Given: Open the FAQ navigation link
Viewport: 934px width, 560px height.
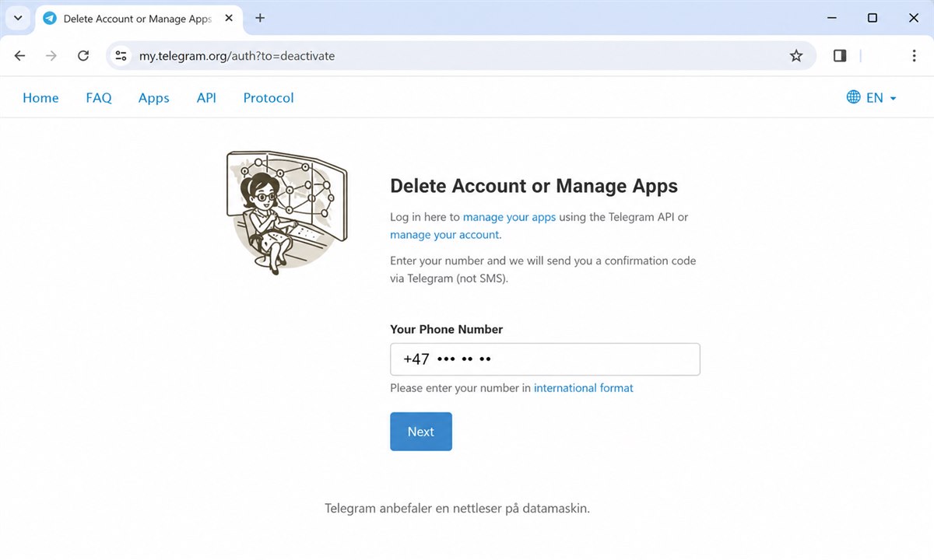Looking at the screenshot, I should point(99,98).
